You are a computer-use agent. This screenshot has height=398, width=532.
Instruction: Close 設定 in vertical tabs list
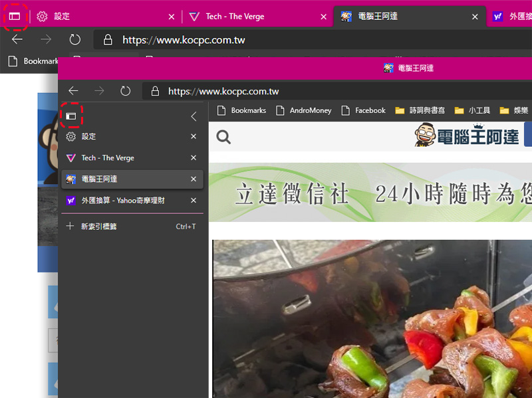pos(194,136)
